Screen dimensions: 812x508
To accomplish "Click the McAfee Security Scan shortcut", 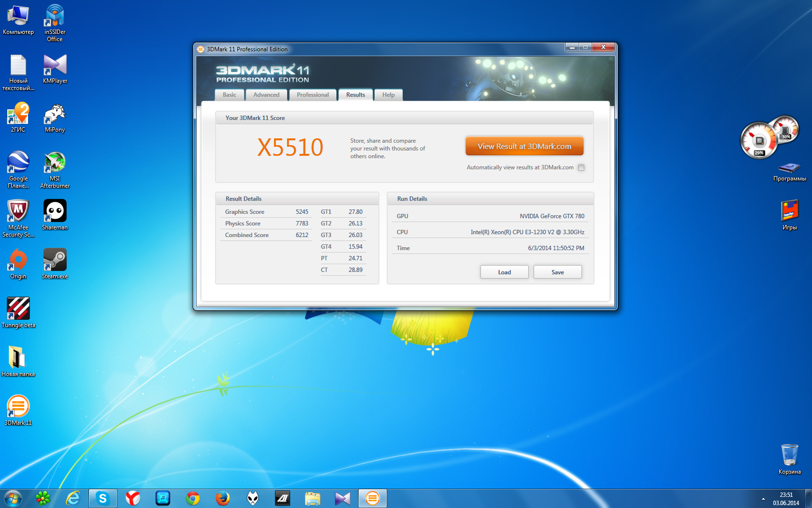I will 18,219.
